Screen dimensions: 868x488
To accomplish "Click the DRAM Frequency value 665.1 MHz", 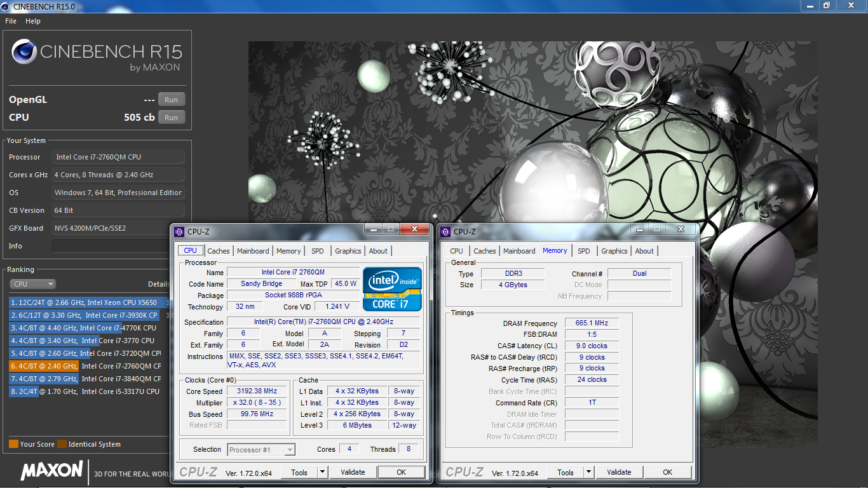I will 591,323.
